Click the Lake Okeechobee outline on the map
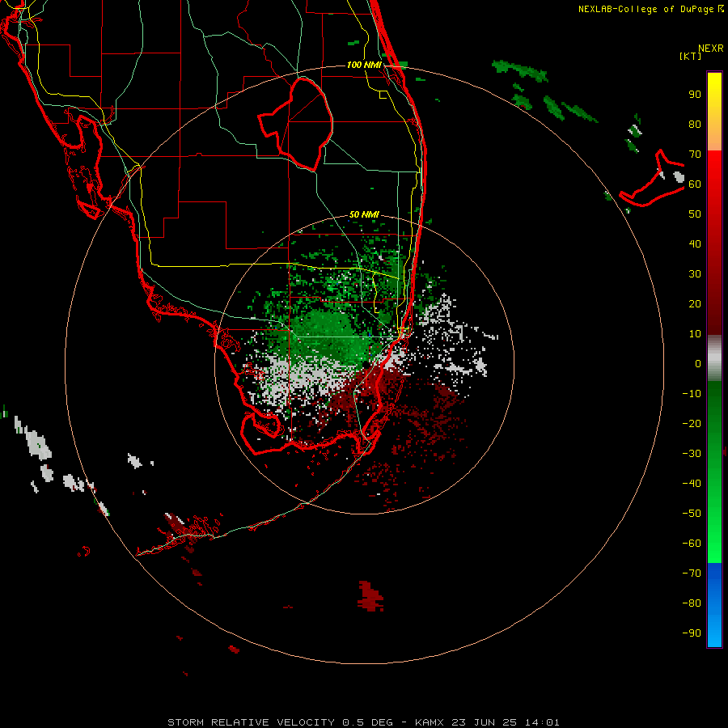 click(x=296, y=123)
